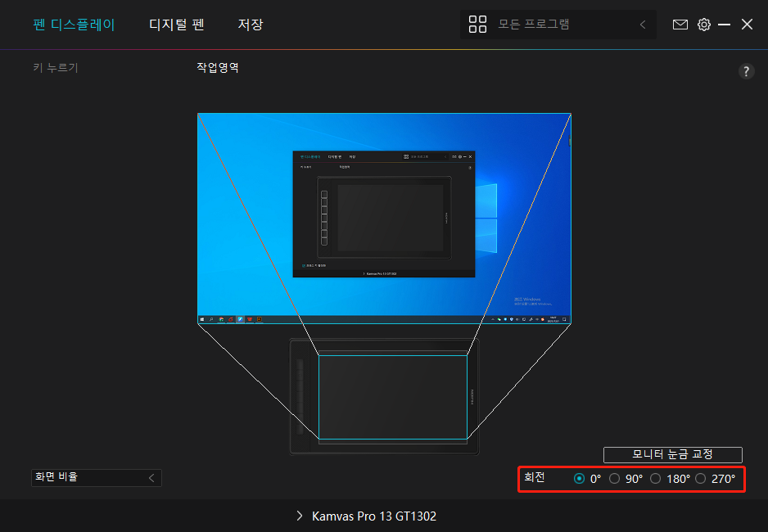The width and height of the screenshot is (768, 532).
Task: Choose the 270° rotation option
Action: [701, 479]
